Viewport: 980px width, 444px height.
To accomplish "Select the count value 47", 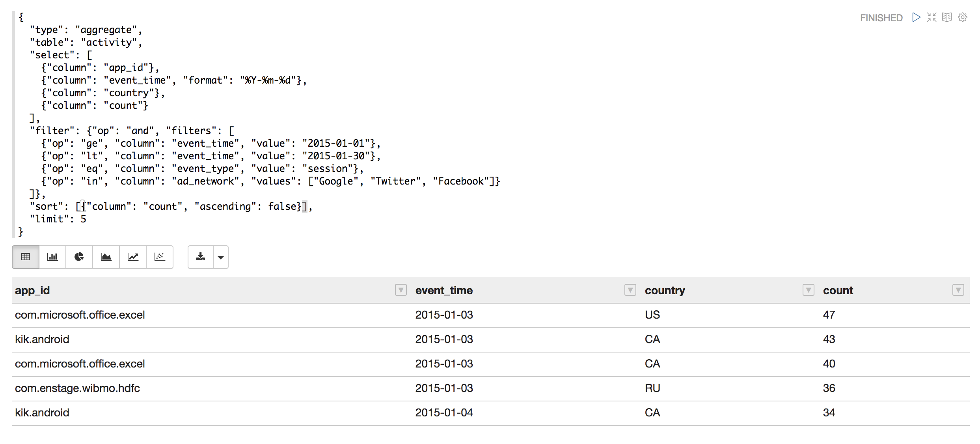I will 829,315.
